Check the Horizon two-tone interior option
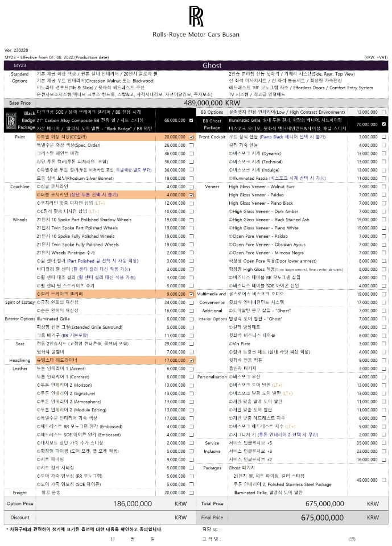 click(x=191, y=385)
